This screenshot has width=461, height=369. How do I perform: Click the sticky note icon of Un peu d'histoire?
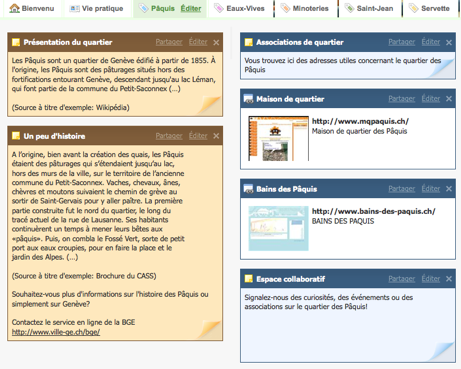pos(16,136)
